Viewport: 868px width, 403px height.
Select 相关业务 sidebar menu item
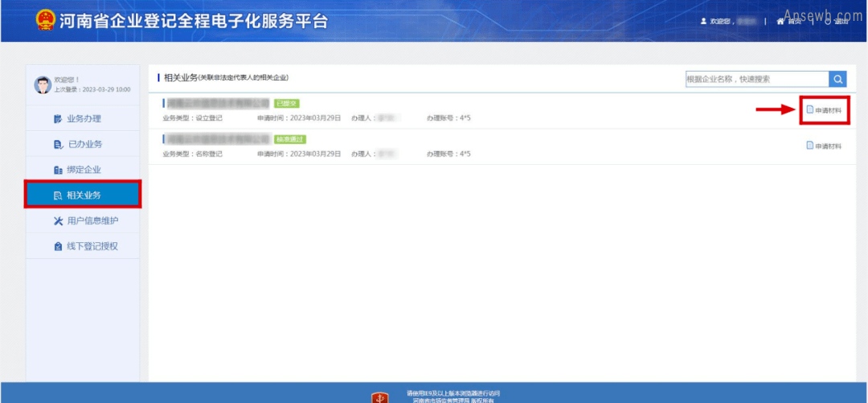click(83, 195)
